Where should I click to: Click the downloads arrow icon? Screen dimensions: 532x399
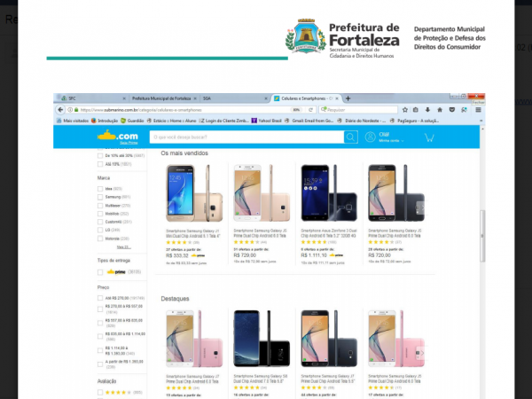427,110
